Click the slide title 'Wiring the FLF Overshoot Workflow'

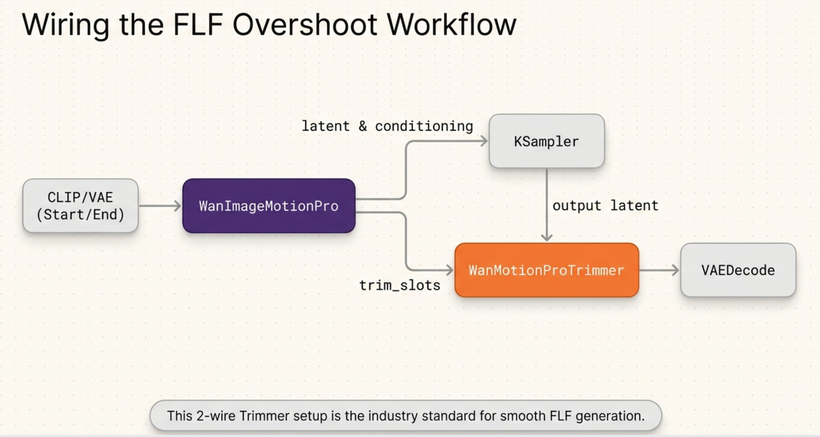coord(268,23)
